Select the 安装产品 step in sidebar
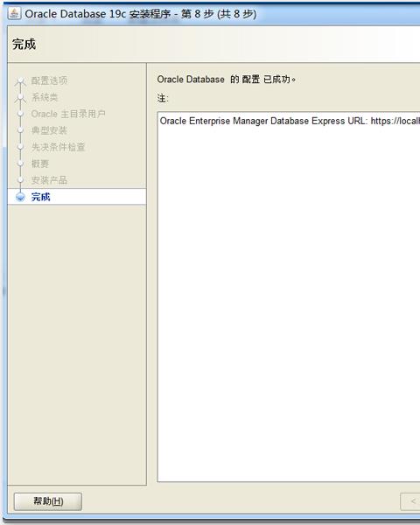The image size is (420, 525). 49,180
